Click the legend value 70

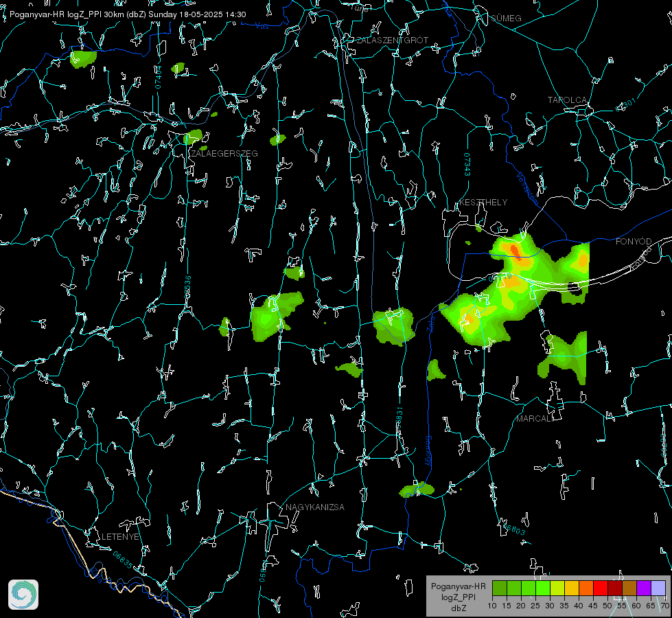coord(664,606)
